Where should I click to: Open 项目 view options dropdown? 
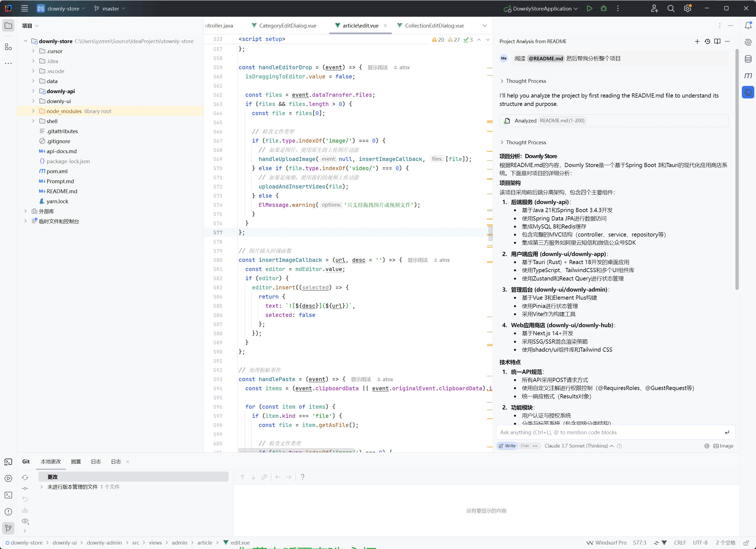pos(30,26)
